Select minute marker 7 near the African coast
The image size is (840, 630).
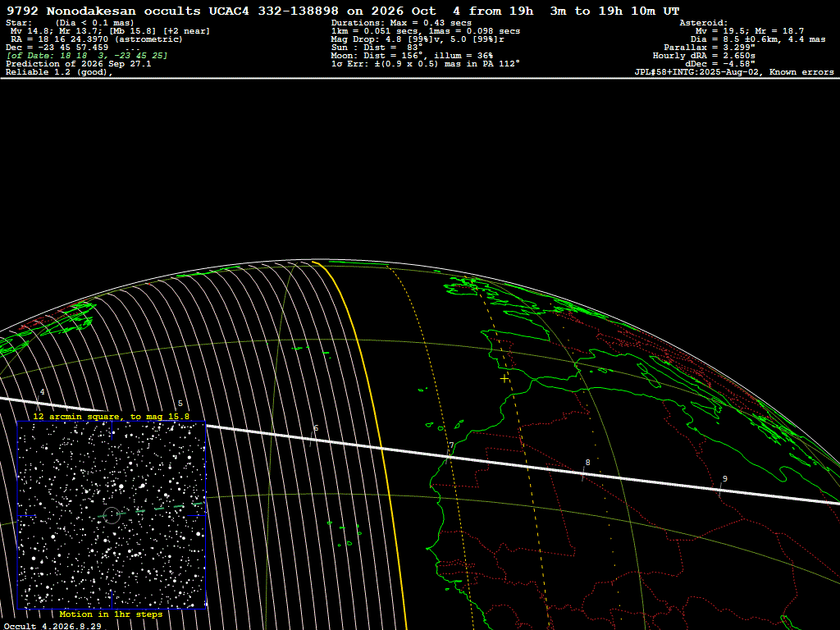[452, 445]
